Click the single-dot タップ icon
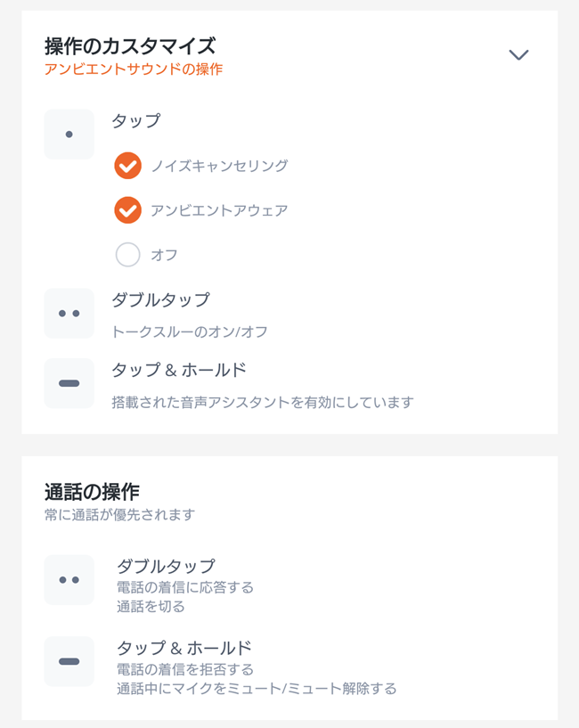579x728 pixels. click(69, 135)
